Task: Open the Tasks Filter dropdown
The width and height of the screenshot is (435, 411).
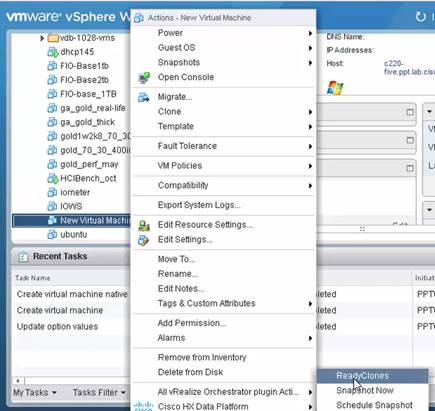Action: (x=99, y=393)
